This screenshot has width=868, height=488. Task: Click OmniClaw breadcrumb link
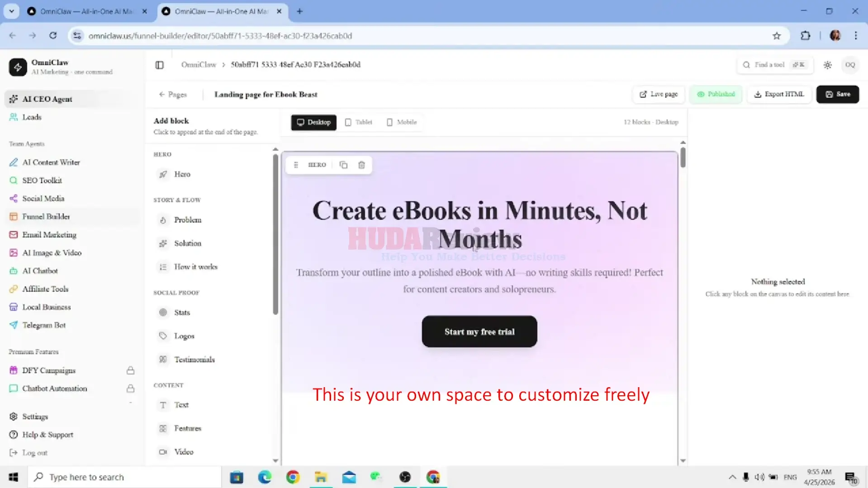pos(199,65)
